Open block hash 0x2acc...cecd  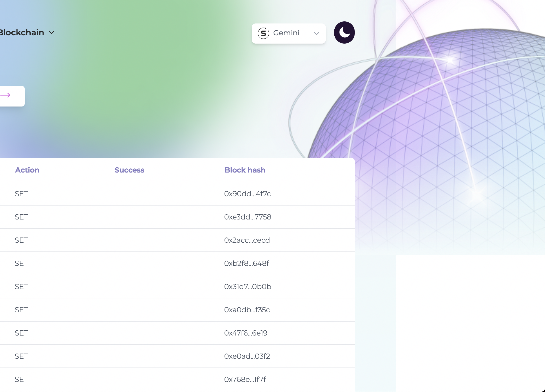coord(247,240)
